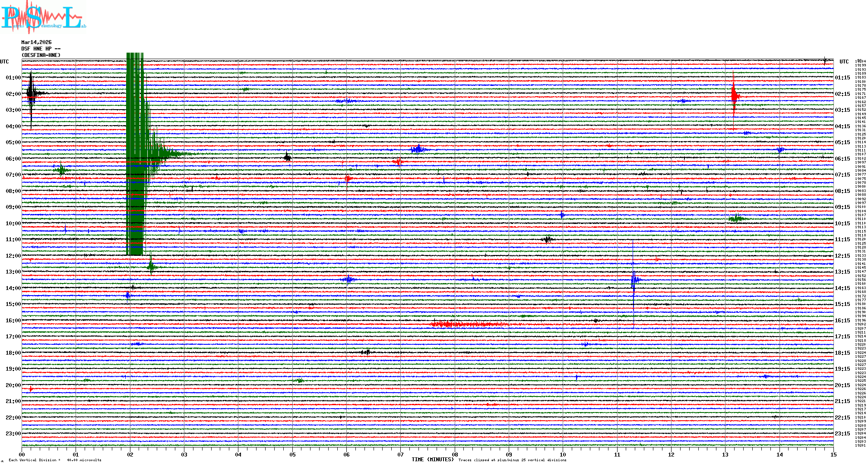The height and width of the screenshot is (466, 868).
Task: Click the PSL seismology lab logo
Action: [x=43, y=17]
